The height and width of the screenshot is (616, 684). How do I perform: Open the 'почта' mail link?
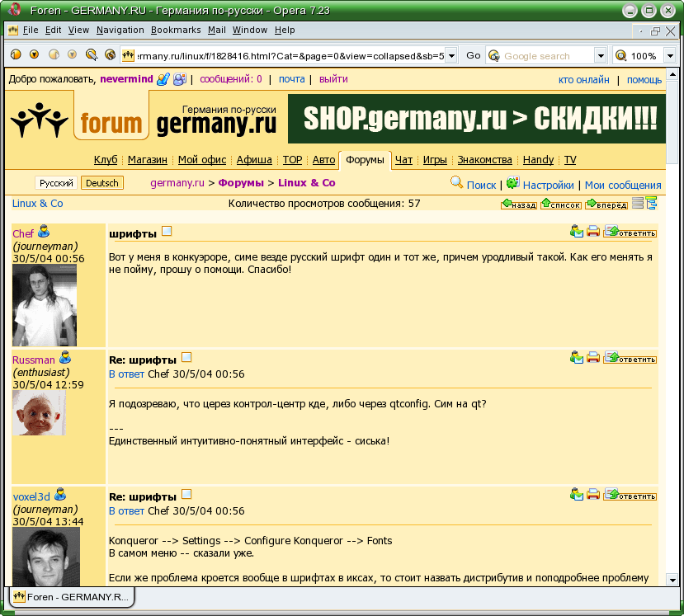click(292, 79)
